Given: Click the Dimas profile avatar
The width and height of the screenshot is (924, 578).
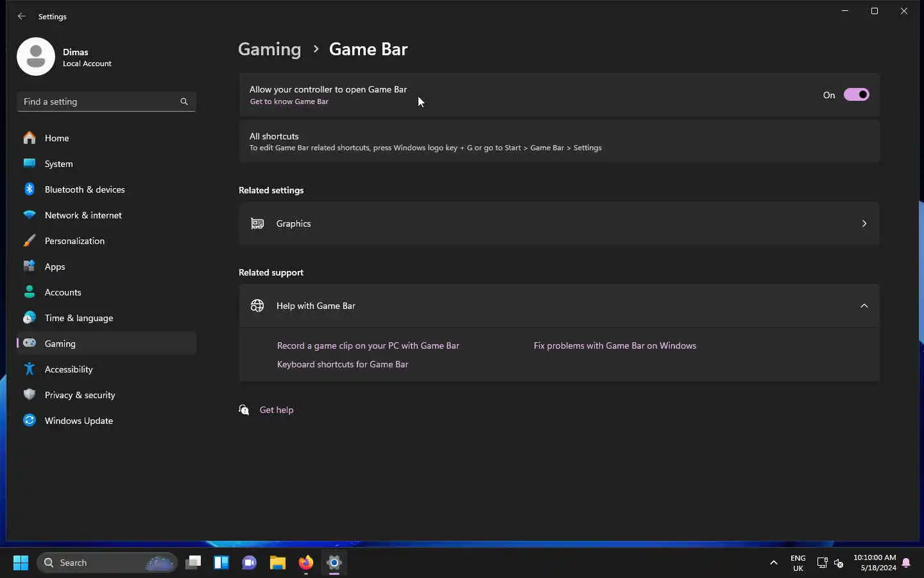Looking at the screenshot, I should [36, 57].
